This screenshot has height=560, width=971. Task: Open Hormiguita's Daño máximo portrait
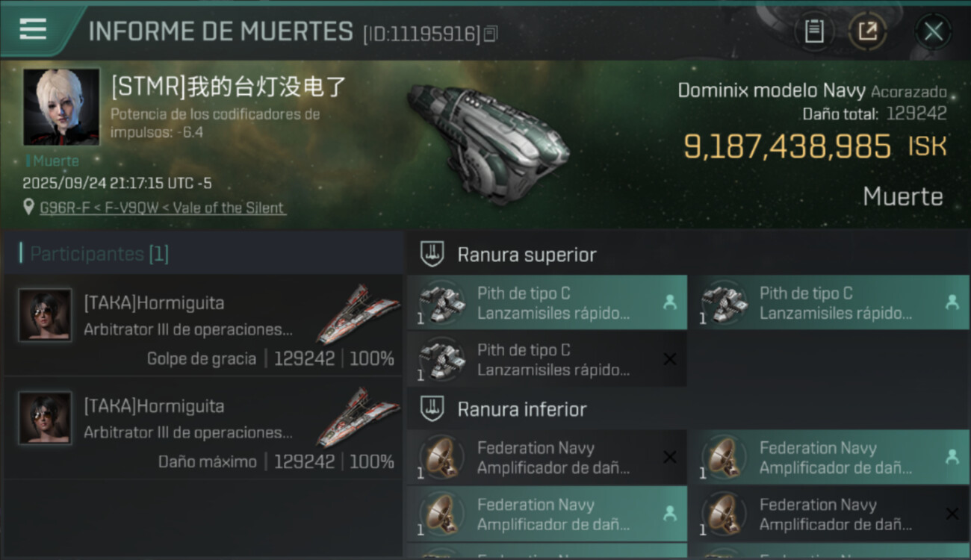coord(45,418)
